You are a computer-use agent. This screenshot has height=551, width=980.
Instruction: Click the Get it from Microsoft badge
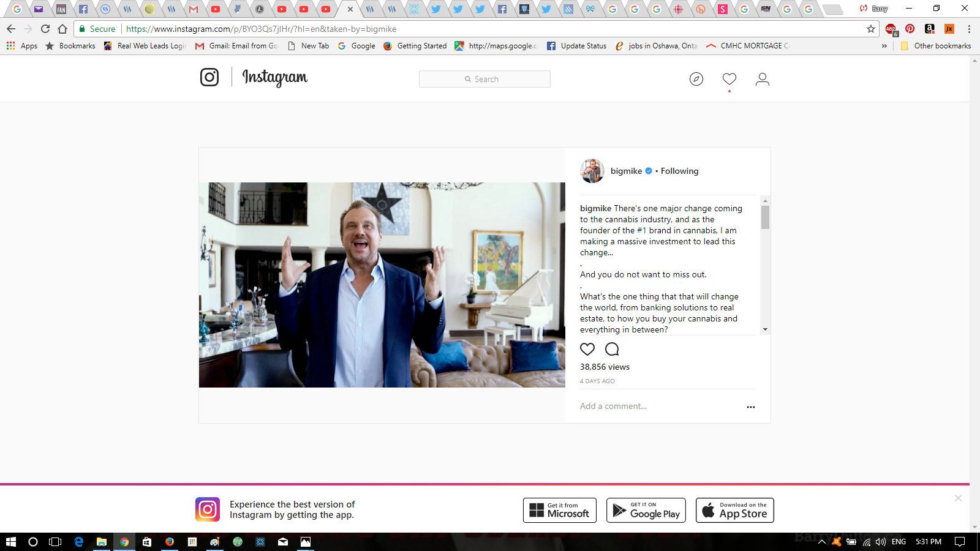(560, 510)
